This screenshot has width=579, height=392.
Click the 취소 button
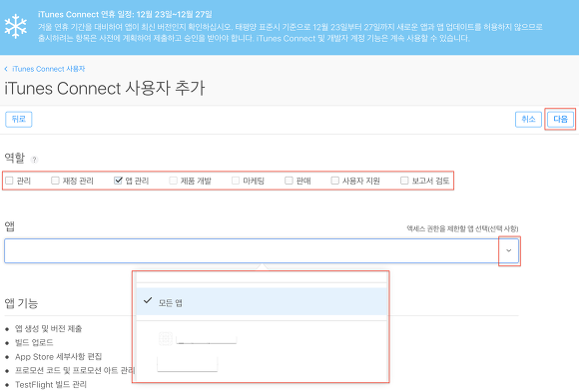click(x=528, y=120)
